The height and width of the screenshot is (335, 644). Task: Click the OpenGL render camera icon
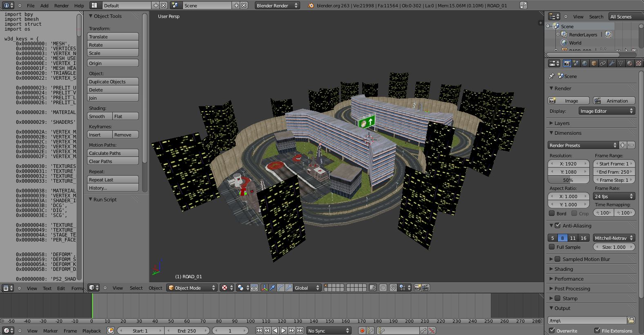[x=417, y=288]
